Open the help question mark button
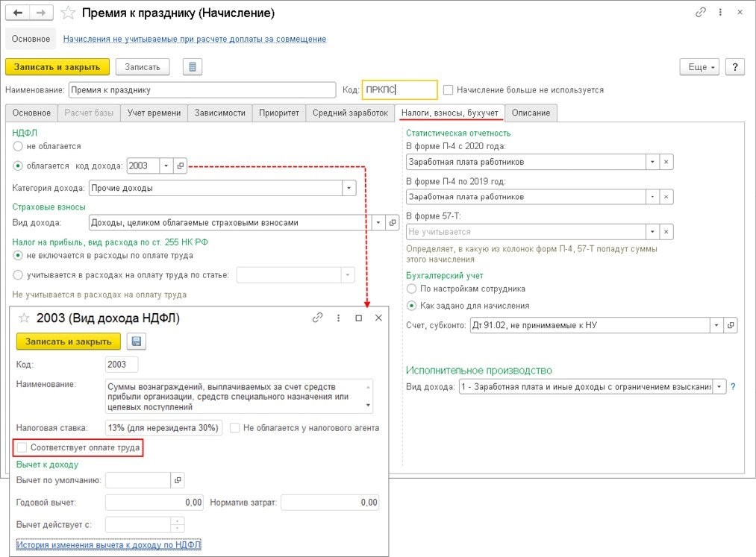756x557 pixels. pos(735,67)
